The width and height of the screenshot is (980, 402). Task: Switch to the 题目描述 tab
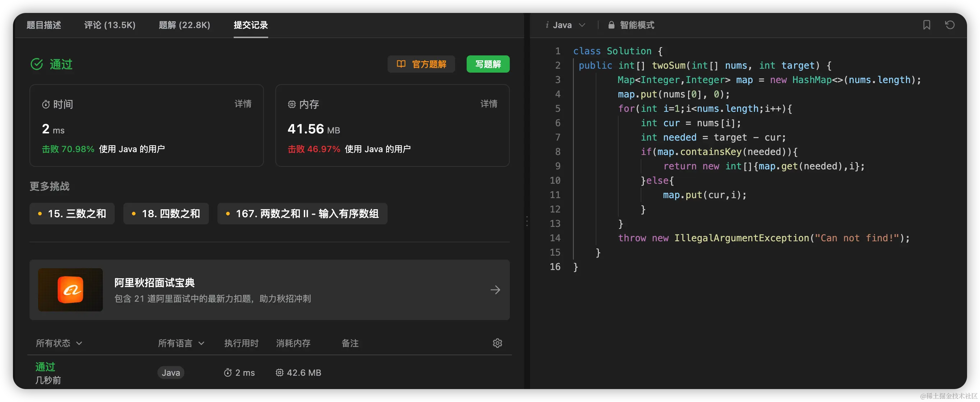(44, 25)
